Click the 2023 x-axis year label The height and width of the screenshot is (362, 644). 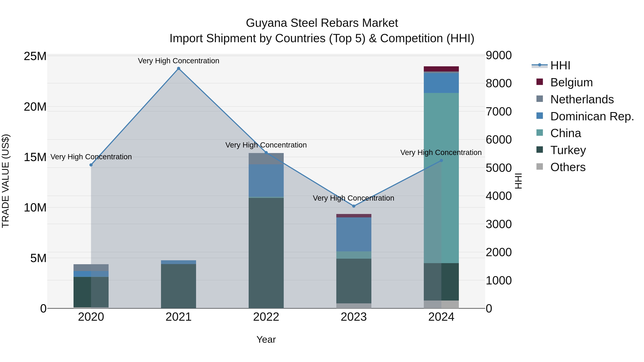tap(354, 317)
